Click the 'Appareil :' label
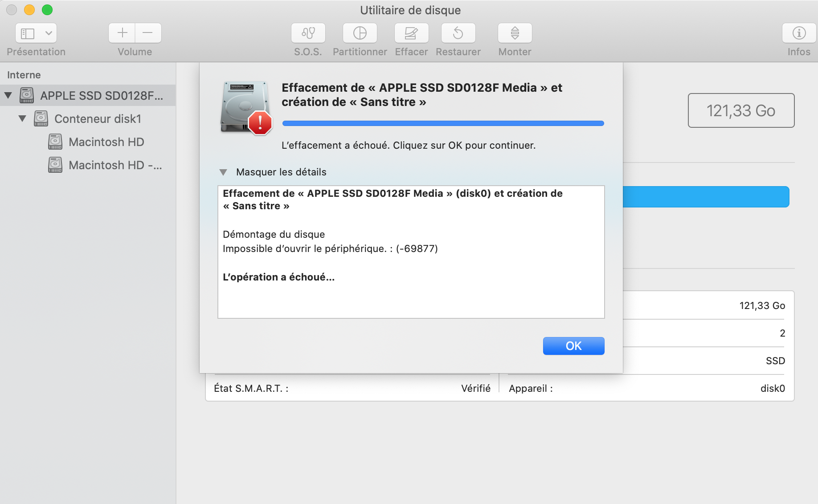The height and width of the screenshot is (504, 818). click(531, 388)
